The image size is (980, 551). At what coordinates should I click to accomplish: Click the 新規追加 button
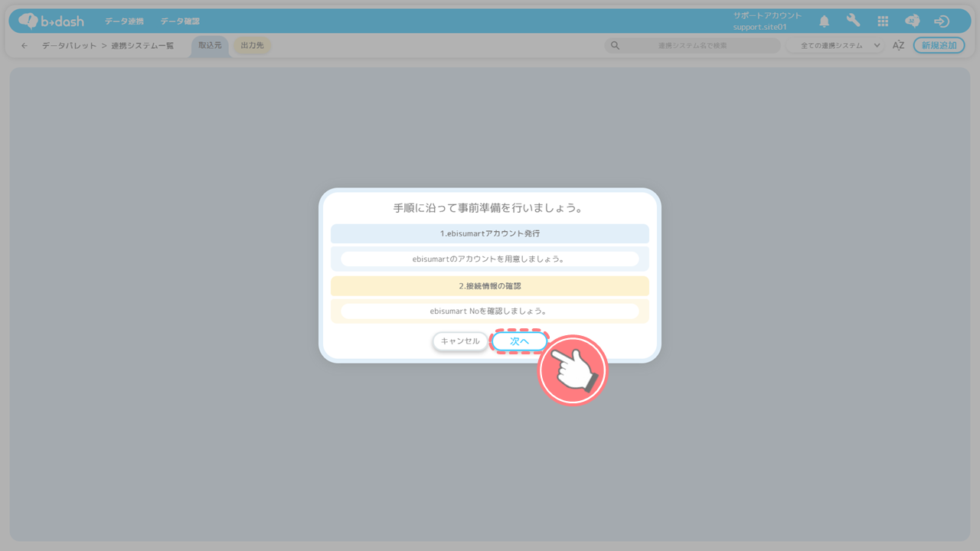pyautogui.click(x=939, y=46)
